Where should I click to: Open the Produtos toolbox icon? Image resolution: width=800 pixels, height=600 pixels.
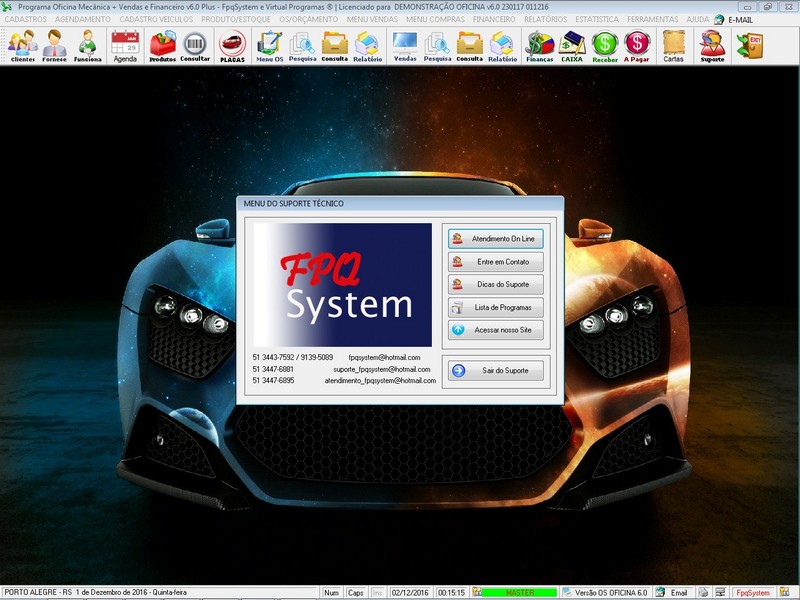pyautogui.click(x=162, y=46)
